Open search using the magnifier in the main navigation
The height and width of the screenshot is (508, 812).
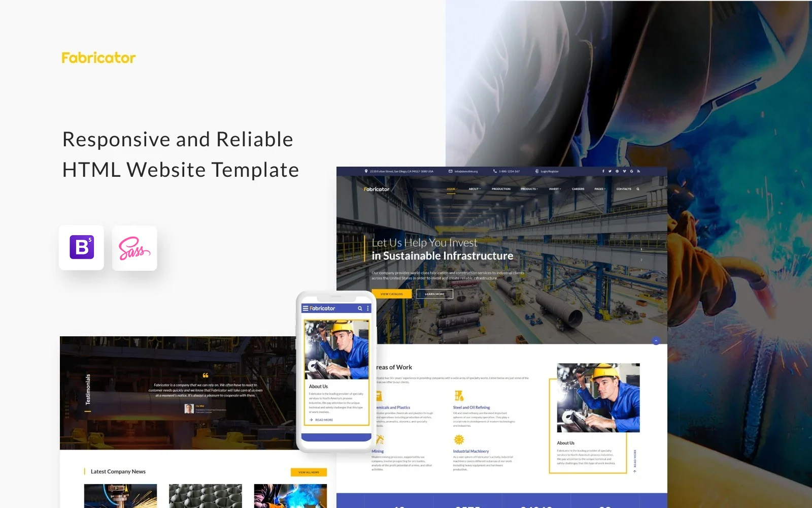click(x=638, y=188)
